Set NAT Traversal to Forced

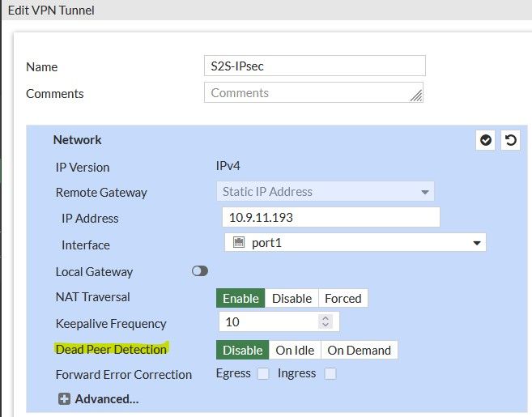click(343, 298)
